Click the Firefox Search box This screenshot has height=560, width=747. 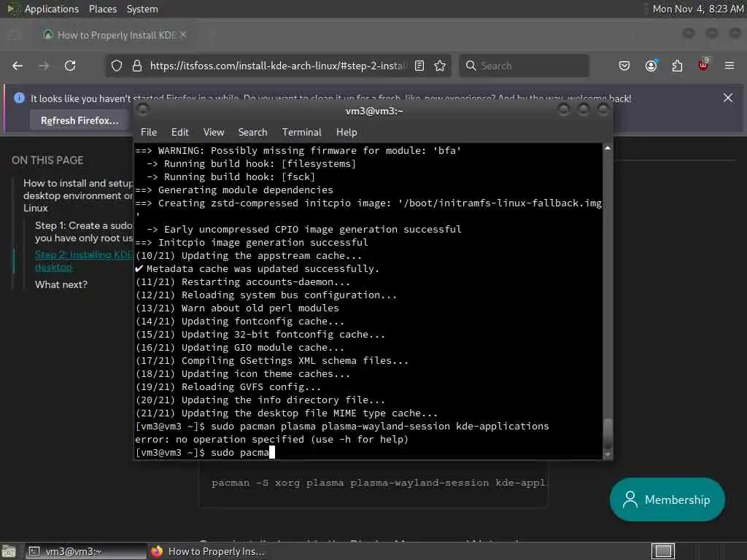click(x=524, y=66)
